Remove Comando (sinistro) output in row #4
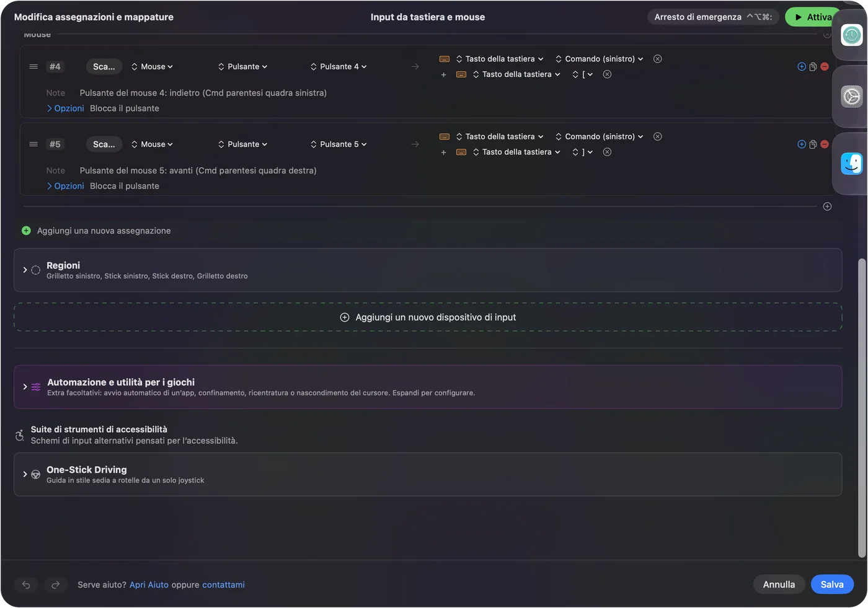This screenshot has width=868, height=608. click(658, 59)
